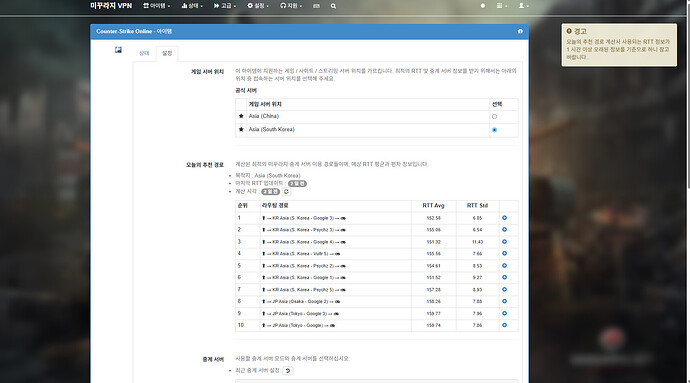Choose the rank 6 route S. Korea Google 1
Image resolution: width=690 pixels, height=383 pixels.
tap(504, 277)
